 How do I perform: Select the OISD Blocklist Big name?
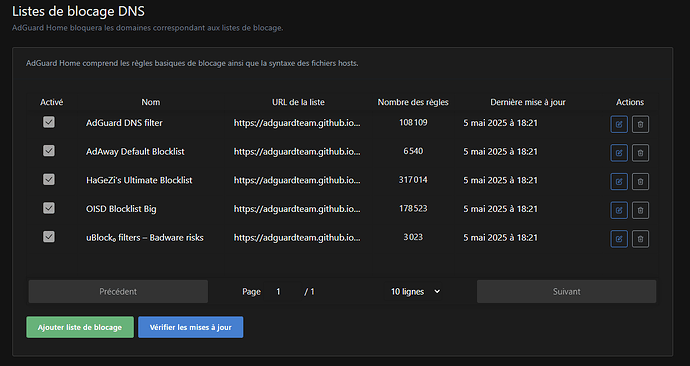[x=121, y=209]
